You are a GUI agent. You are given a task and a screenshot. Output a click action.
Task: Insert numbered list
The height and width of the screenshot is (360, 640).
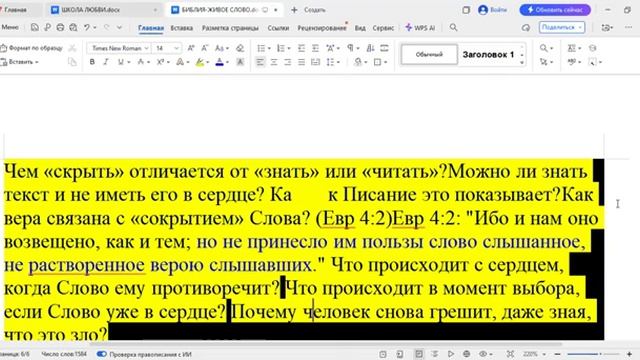coord(280,48)
